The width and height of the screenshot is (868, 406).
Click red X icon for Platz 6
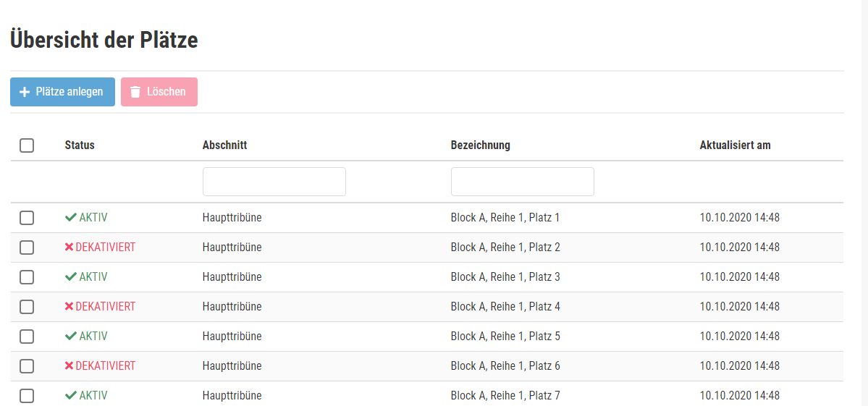coord(69,366)
